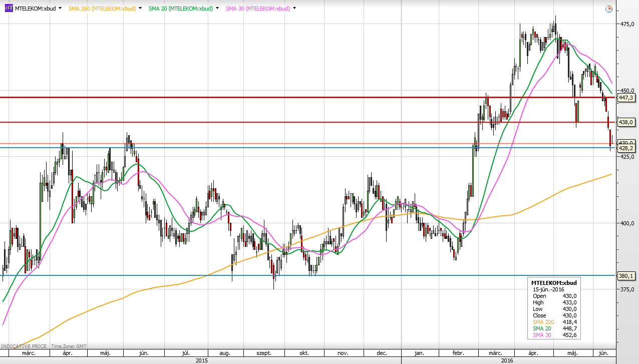Select the orange SMA 200 (MTELEKOM:xbud) label
The width and height of the screenshot is (639, 364).
(x=102, y=9)
